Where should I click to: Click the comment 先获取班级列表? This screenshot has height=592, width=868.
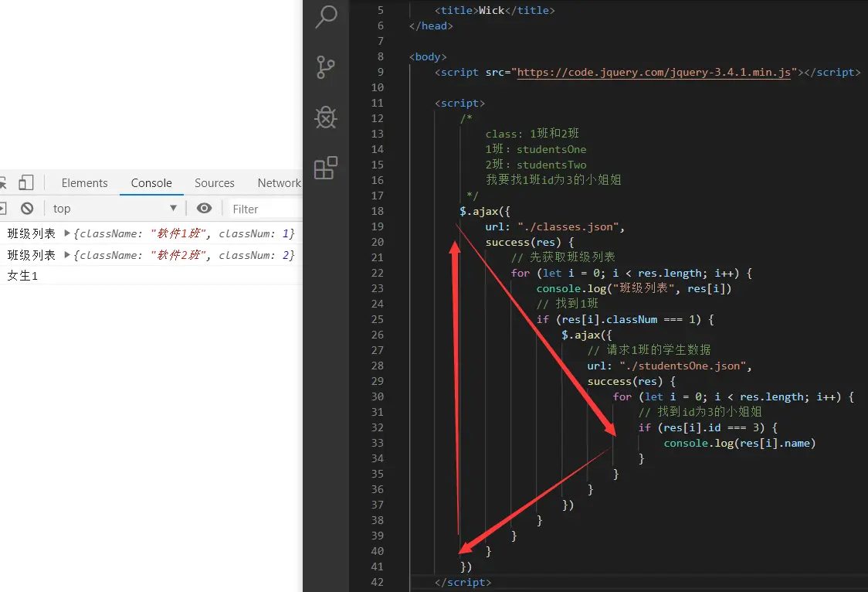563,257
